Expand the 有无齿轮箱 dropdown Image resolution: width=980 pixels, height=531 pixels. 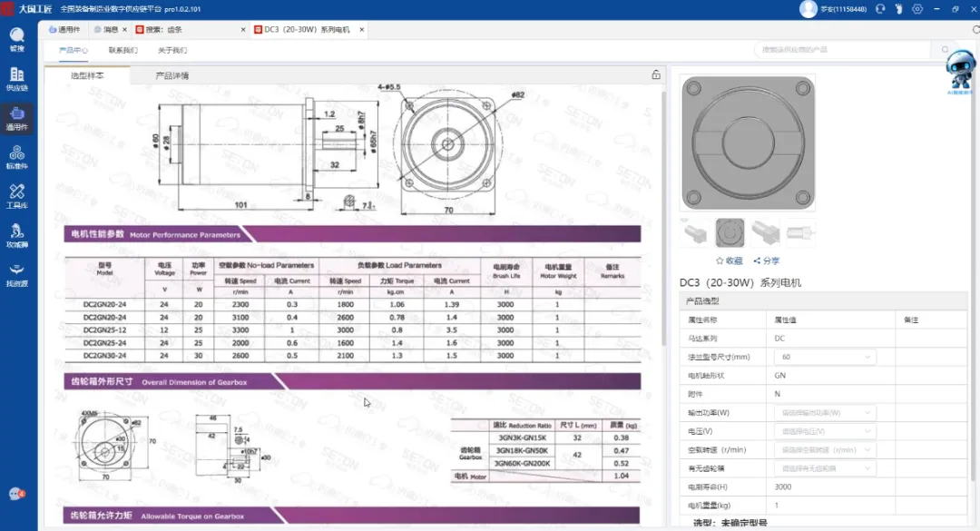(824, 468)
